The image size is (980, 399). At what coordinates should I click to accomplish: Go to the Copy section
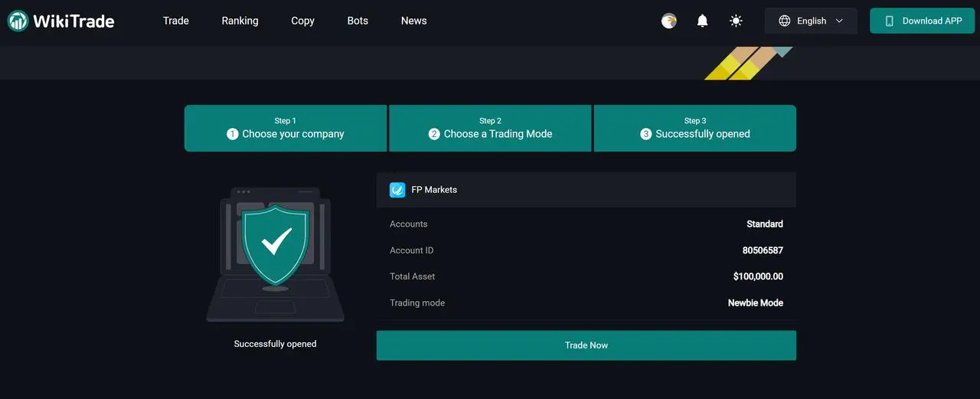[x=302, y=21]
